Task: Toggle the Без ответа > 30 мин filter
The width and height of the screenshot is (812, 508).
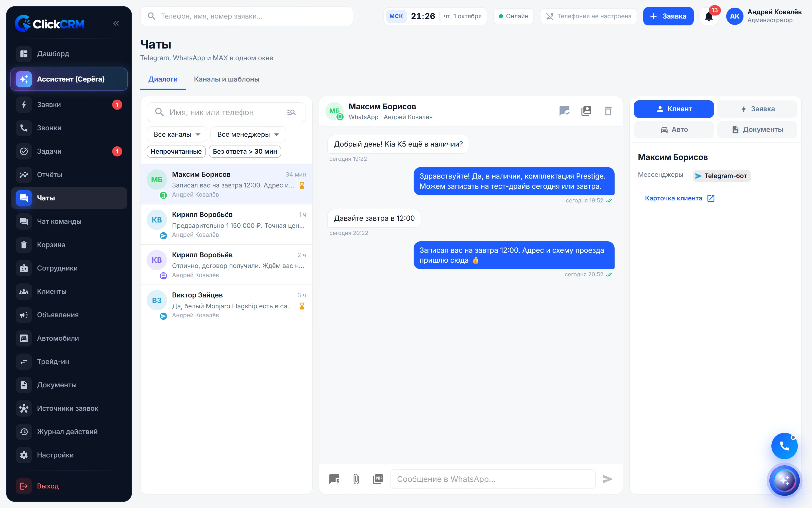Action: 245,152
